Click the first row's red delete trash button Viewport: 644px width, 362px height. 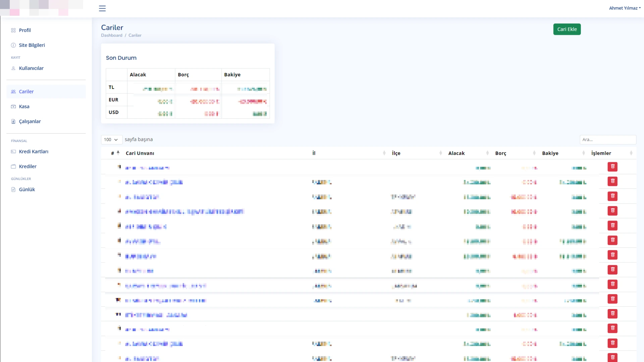612,167
